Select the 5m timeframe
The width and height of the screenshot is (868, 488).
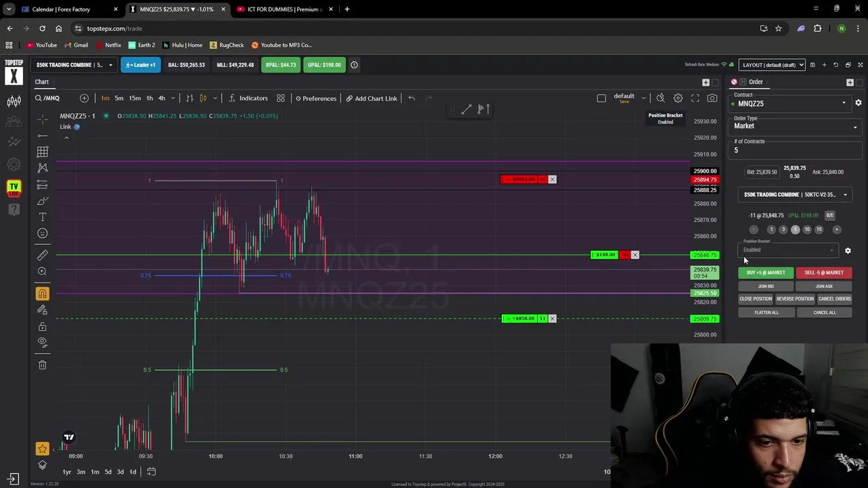[x=119, y=98]
